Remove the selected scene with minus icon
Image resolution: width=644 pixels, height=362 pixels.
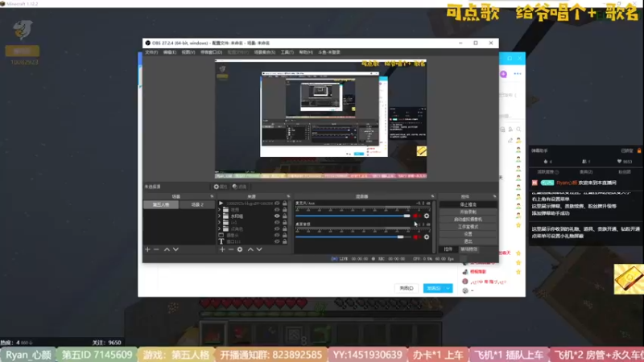click(156, 249)
